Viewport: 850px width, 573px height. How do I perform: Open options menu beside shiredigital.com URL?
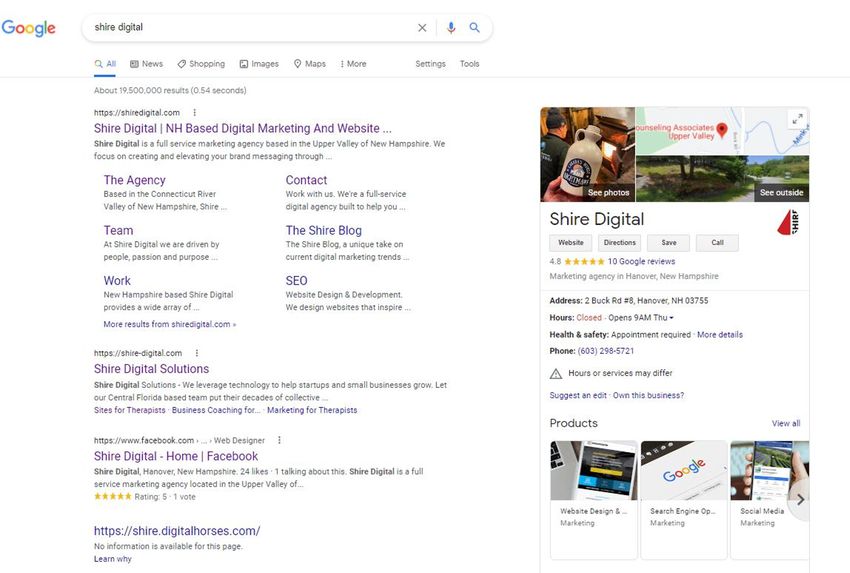click(x=195, y=113)
